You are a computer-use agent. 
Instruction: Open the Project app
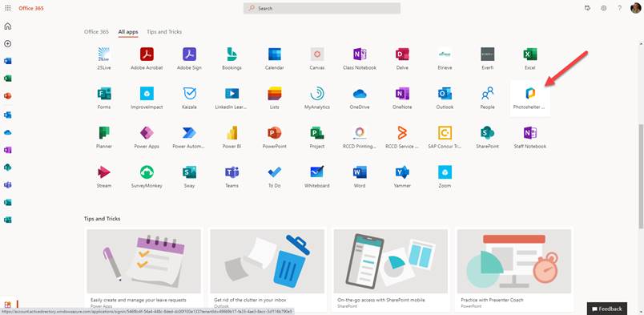pyautogui.click(x=317, y=137)
